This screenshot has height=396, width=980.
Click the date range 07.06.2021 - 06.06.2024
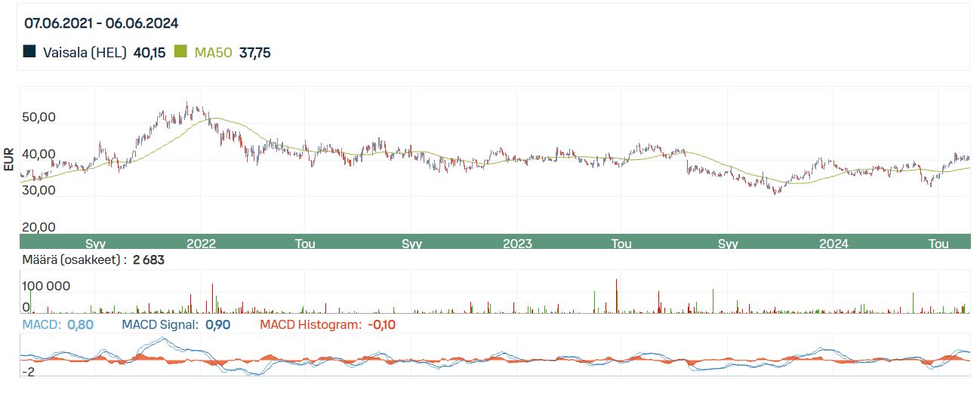[x=101, y=23]
